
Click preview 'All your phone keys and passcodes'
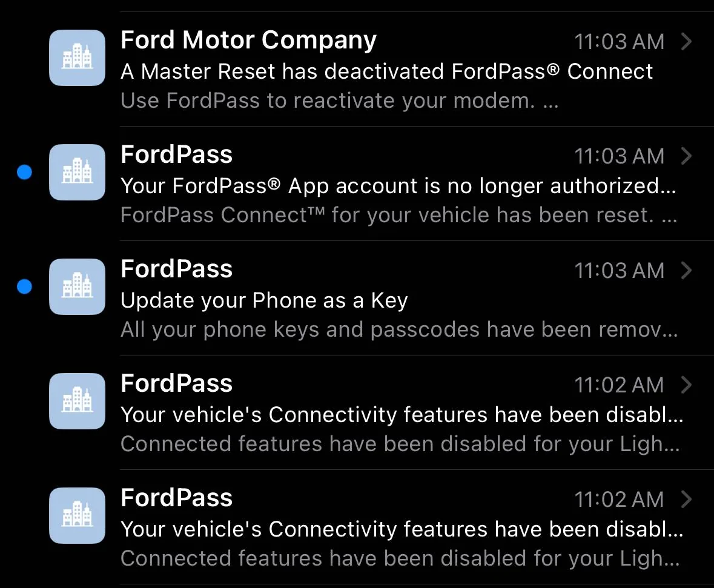[x=398, y=329]
